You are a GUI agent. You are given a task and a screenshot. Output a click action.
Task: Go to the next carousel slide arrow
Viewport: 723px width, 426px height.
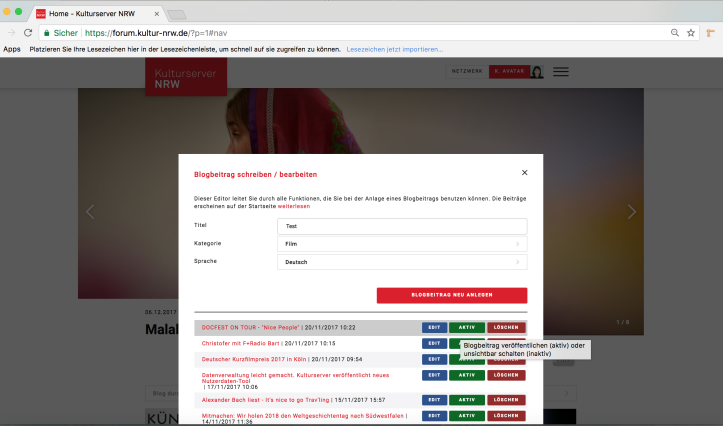(631, 212)
